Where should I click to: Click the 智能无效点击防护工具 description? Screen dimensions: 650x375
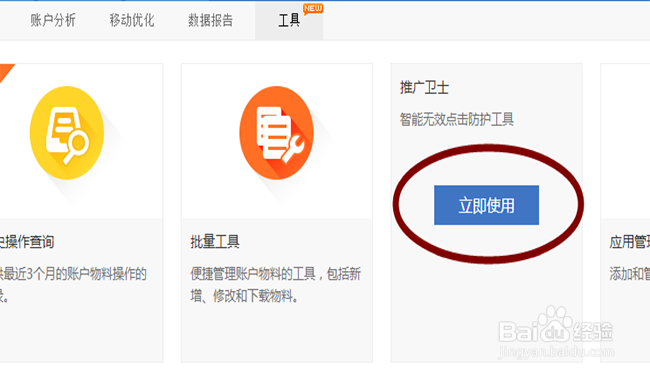(x=457, y=119)
